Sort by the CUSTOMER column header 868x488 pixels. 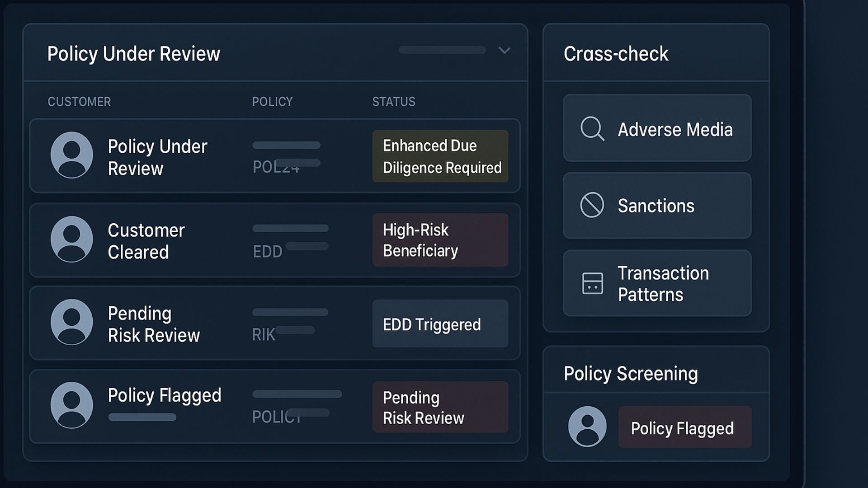[79, 102]
